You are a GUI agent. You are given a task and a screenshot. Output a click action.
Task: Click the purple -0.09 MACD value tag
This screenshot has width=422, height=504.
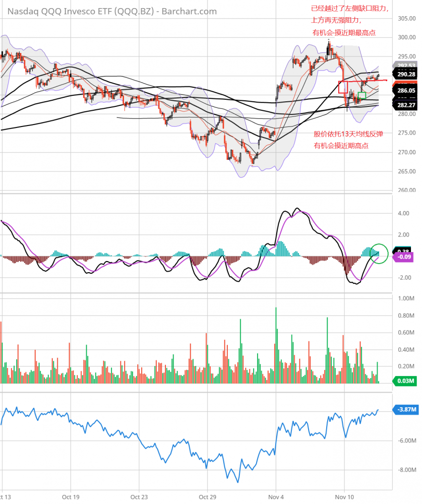(403, 257)
